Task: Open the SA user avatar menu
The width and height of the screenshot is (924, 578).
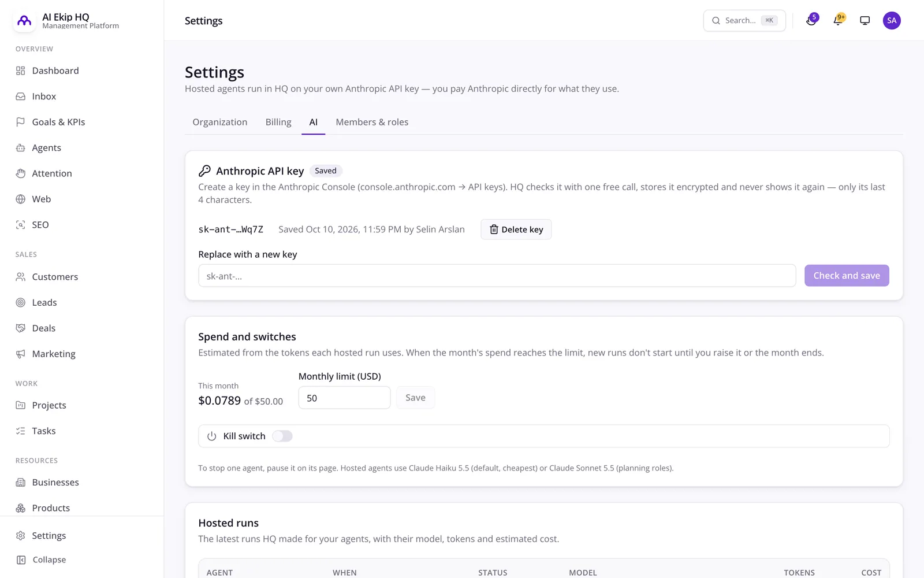Action: point(892,20)
